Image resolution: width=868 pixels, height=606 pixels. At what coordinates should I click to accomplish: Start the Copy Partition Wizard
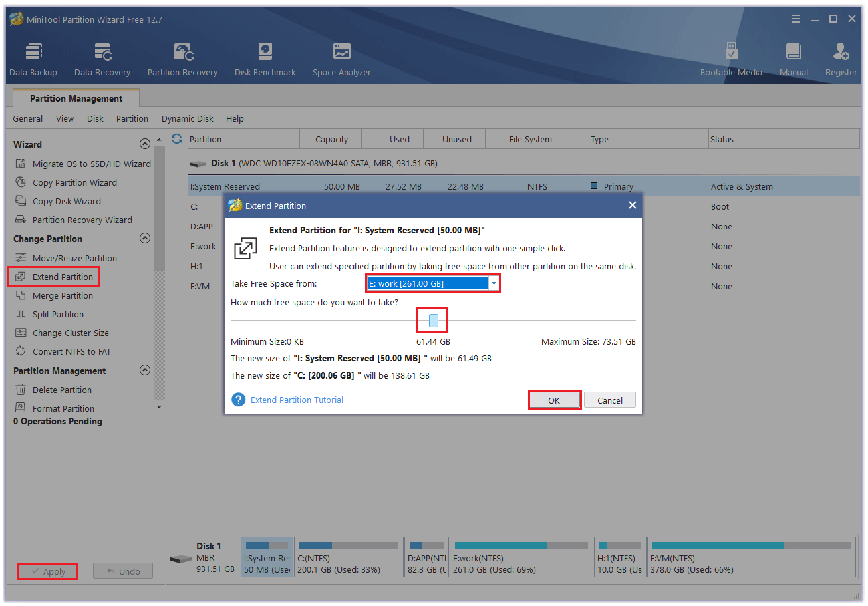tap(66, 182)
